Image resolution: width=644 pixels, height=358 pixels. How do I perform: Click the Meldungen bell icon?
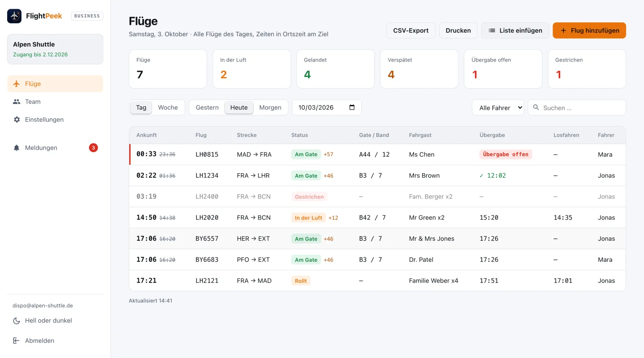[17, 148]
